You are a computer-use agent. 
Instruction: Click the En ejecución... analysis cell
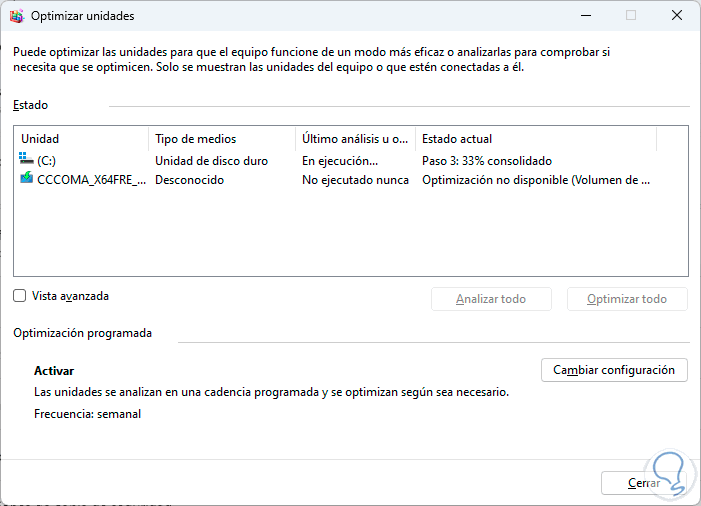click(340, 160)
